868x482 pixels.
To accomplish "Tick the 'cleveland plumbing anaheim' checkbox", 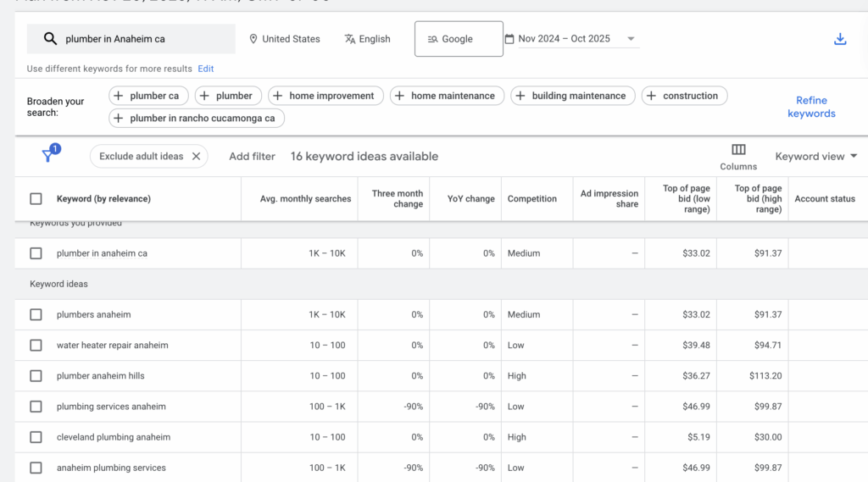I will (x=36, y=437).
